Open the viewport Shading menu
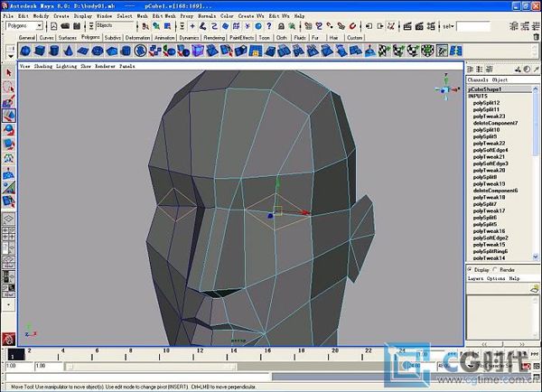The height and width of the screenshot is (392, 542). [x=43, y=66]
